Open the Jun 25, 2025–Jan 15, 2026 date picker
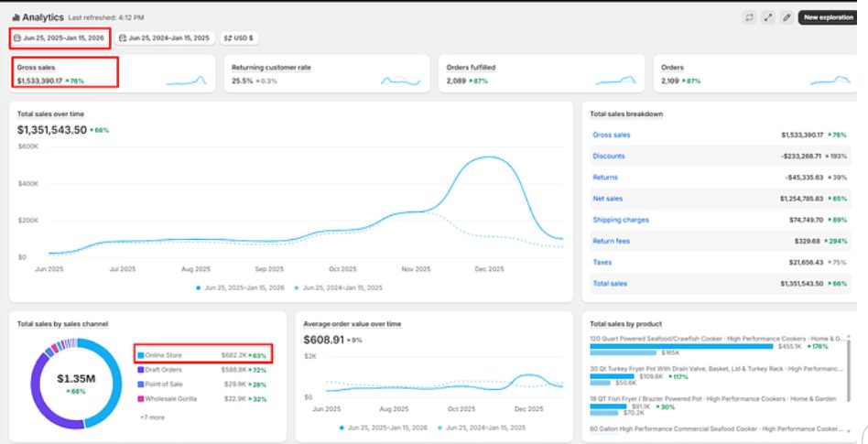The width and height of the screenshot is (868, 444). (60, 38)
